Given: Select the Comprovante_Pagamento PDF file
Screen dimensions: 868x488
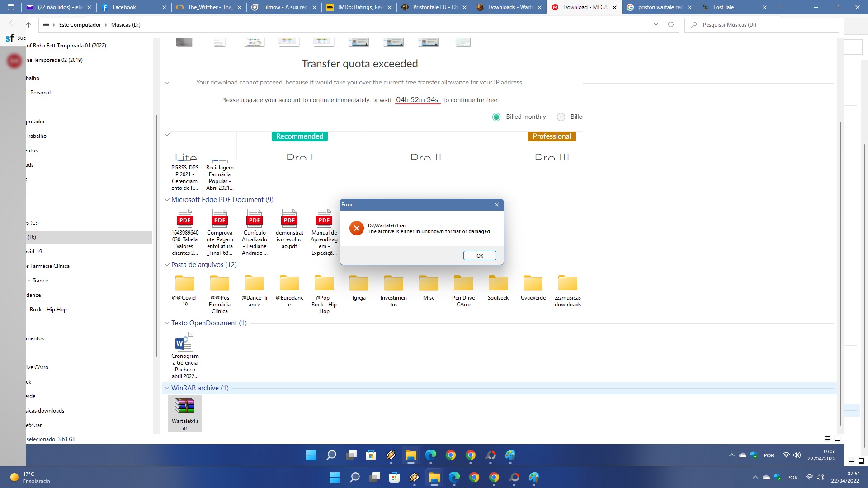Looking at the screenshot, I should click(220, 232).
